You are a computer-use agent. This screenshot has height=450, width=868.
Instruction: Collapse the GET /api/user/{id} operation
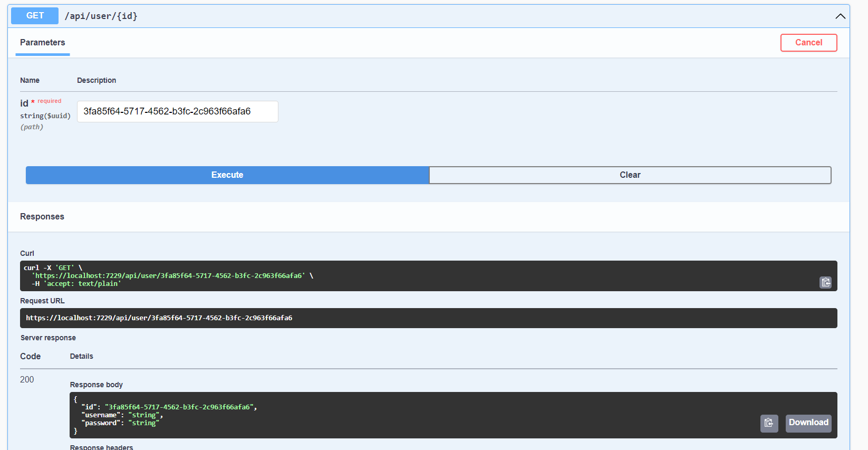pyautogui.click(x=840, y=16)
